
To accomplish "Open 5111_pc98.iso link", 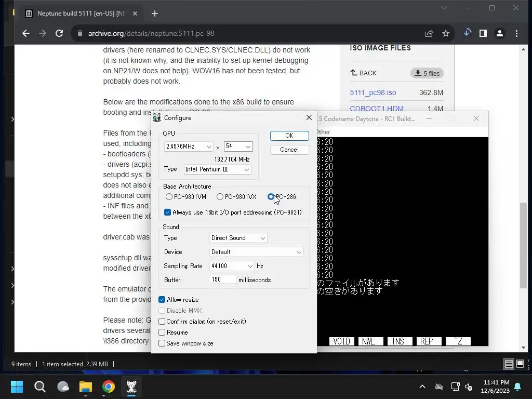I will 373,92.
